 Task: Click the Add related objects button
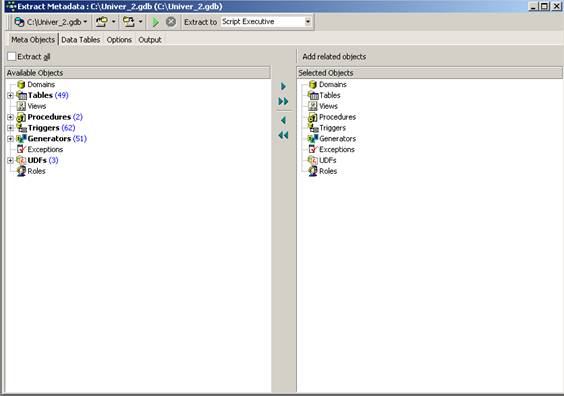(x=334, y=56)
